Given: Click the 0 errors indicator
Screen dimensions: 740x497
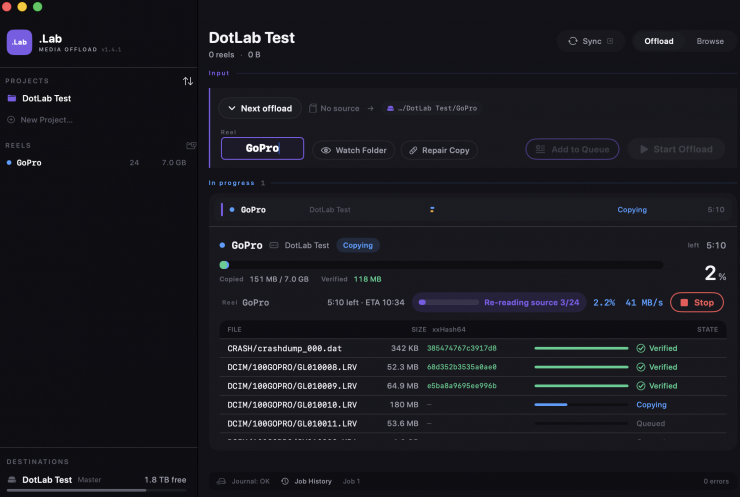Looking at the screenshot, I should click(716, 481).
